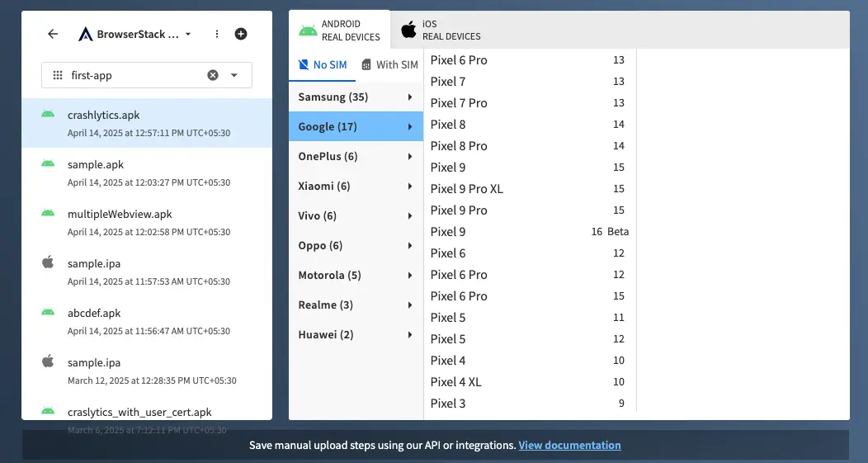Expand the Samsung (35) device list

tap(356, 97)
